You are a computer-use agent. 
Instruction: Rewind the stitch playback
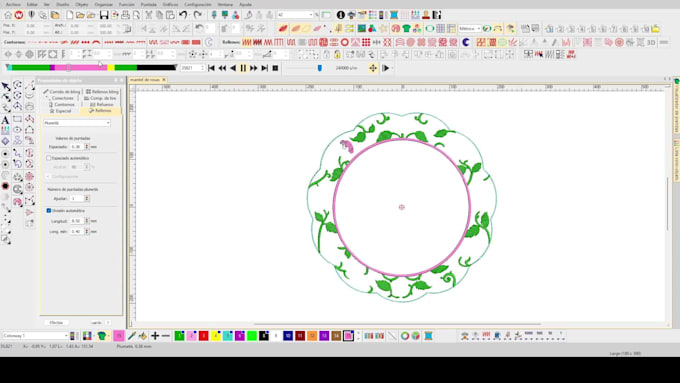222,68
